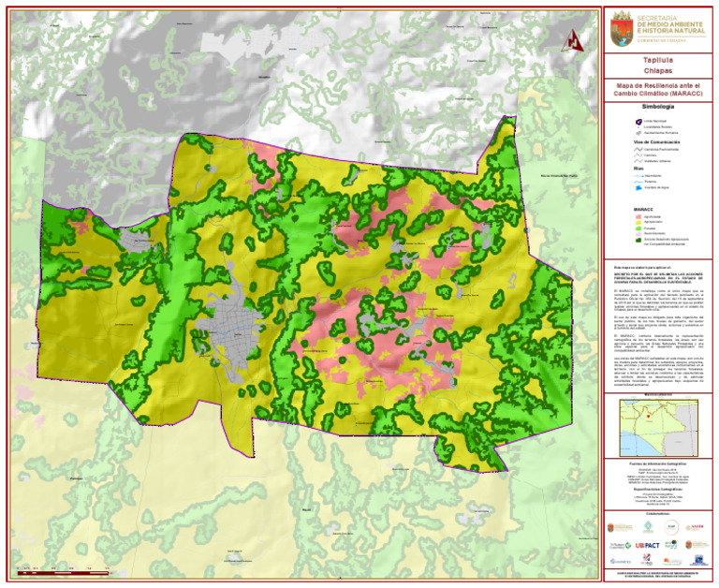Viewport: 719px width, 588px height.
Task: Click the SADER collaborator logo
Action: click(x=695, y=527)
